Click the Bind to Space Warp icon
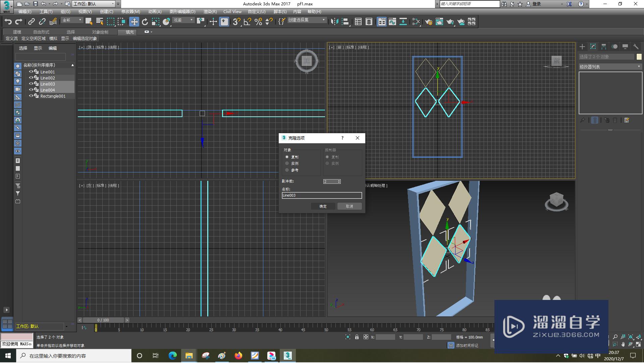This screenshot has height=363, width=644. [x=53, y=22]
